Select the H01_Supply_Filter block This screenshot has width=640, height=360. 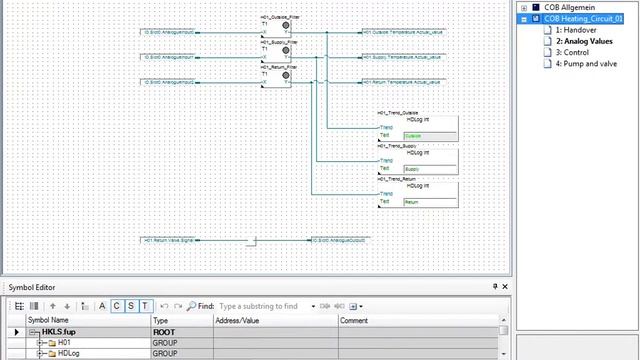(276, 53)
